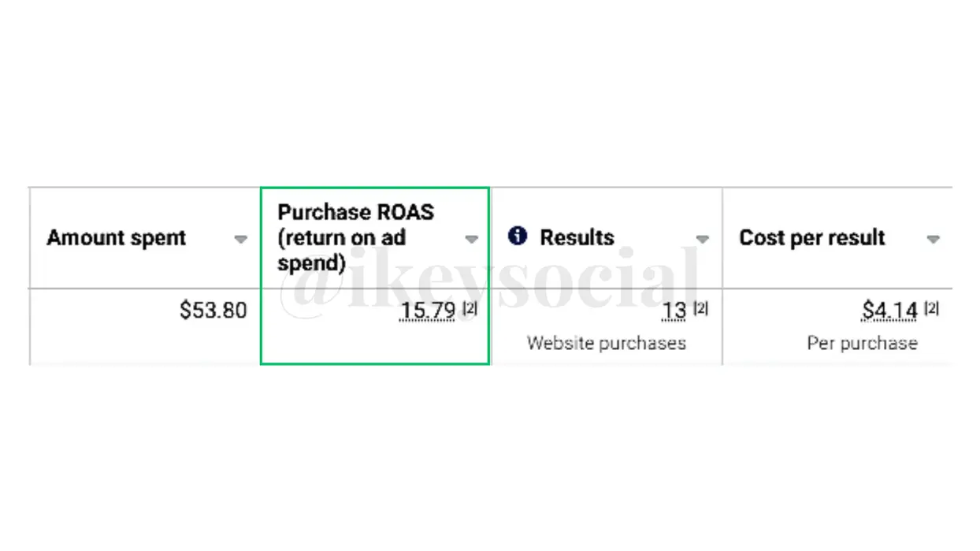Click the Per purchase label
Screen dimensions: 980x551
coord(863,343)
